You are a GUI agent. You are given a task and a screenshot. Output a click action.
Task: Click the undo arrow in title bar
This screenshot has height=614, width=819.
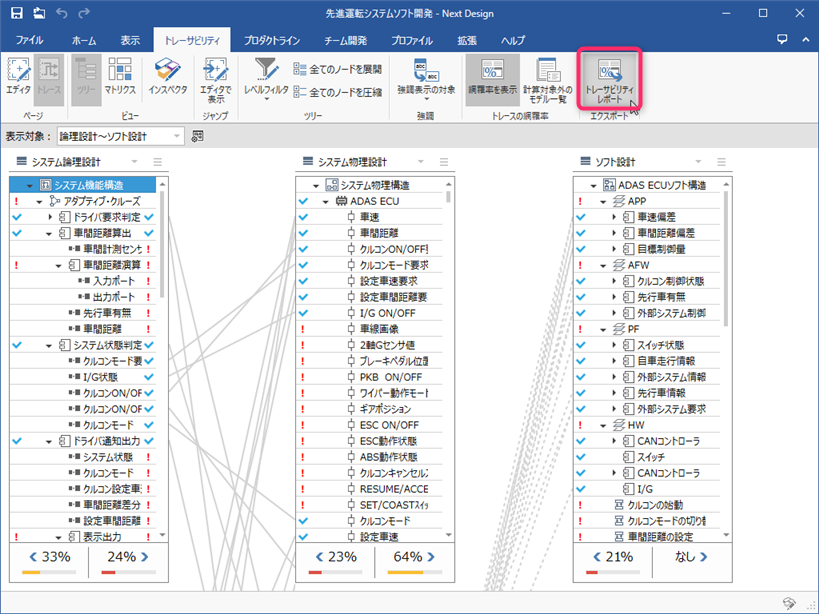coord(62,13)
